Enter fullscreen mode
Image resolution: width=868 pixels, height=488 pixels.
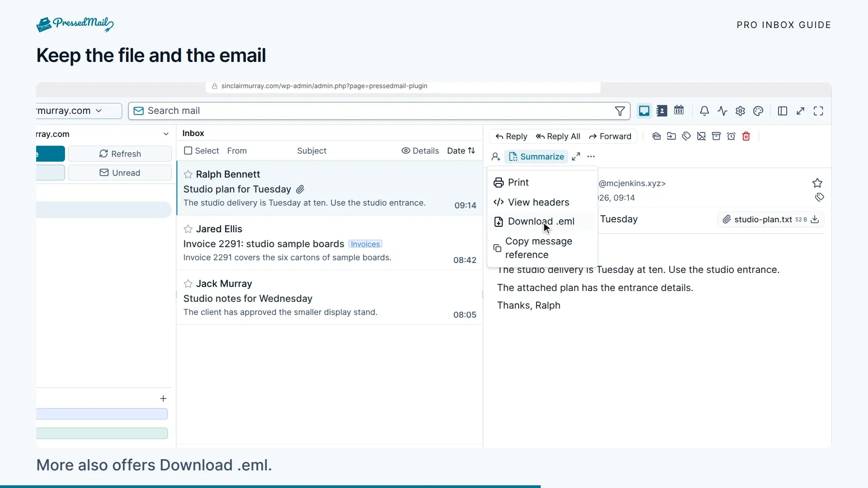click(818, 111)
